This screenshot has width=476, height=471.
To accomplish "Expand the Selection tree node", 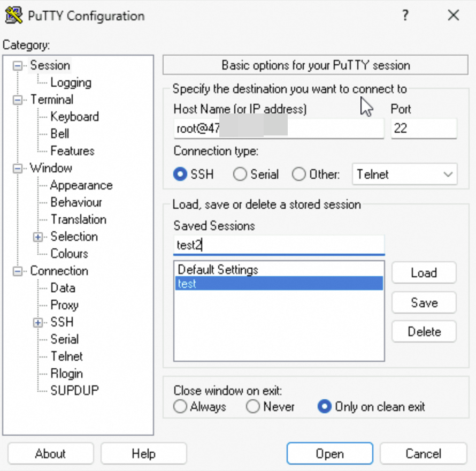I will pos(38,237).
